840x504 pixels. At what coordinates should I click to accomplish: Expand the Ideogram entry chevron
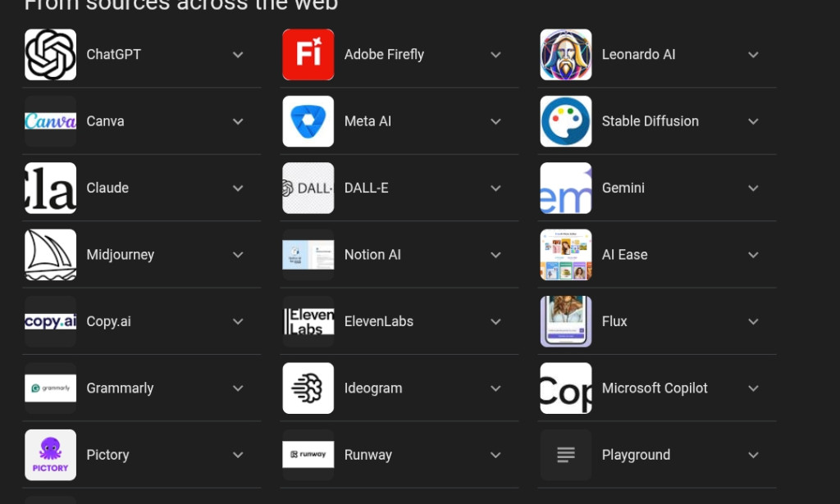(495, 388)
